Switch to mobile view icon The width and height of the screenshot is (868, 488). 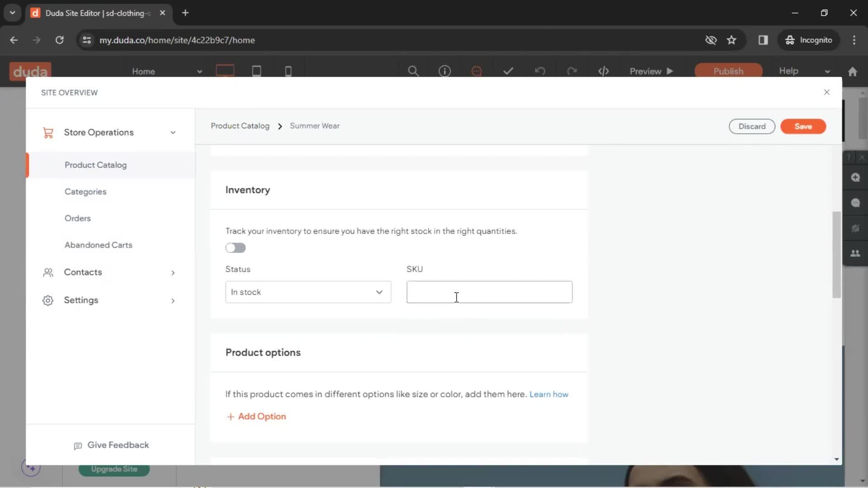tap(288, 71)
